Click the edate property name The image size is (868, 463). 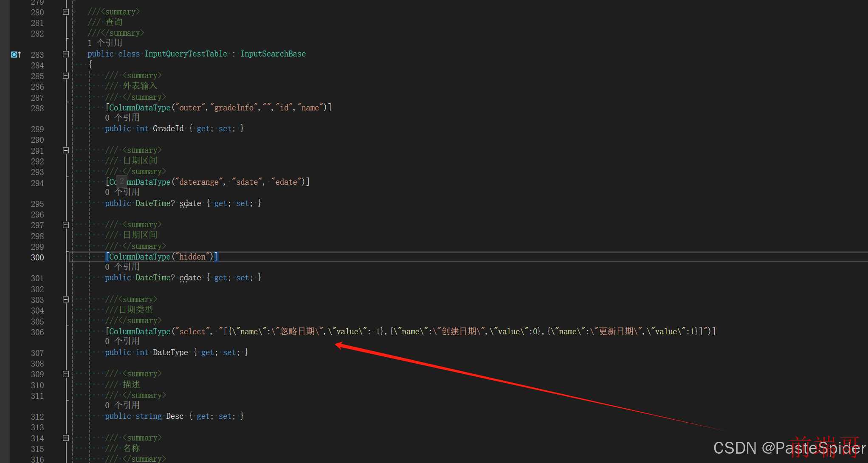[190, 278]
